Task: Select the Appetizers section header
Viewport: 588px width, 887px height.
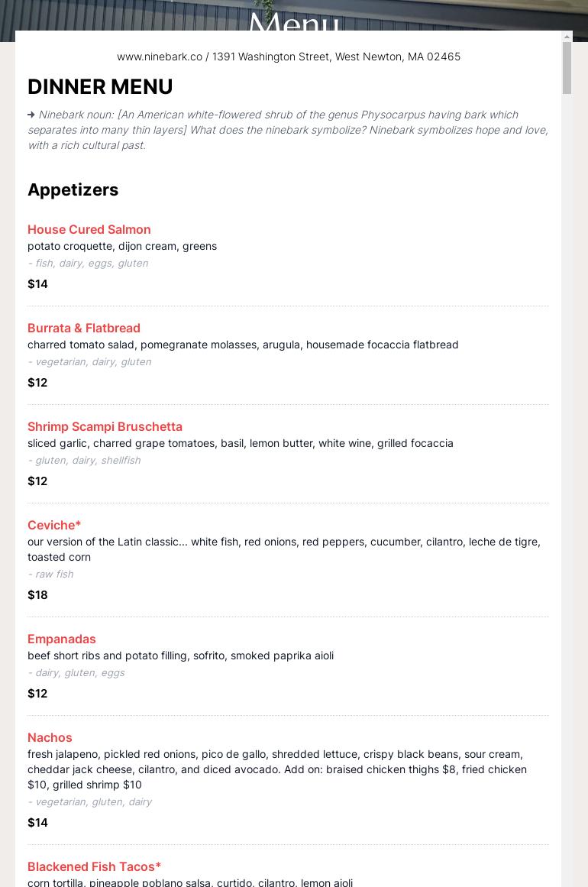Action: click(x=73, y=189)
